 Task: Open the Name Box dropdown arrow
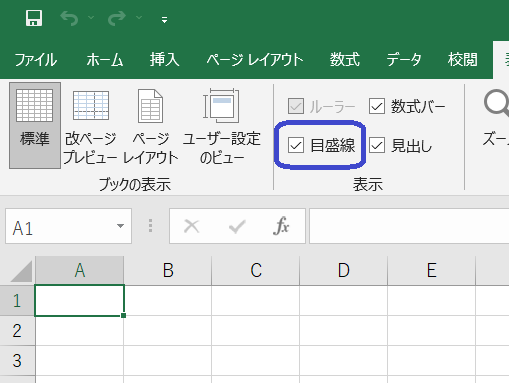click(x=121, y=226)
